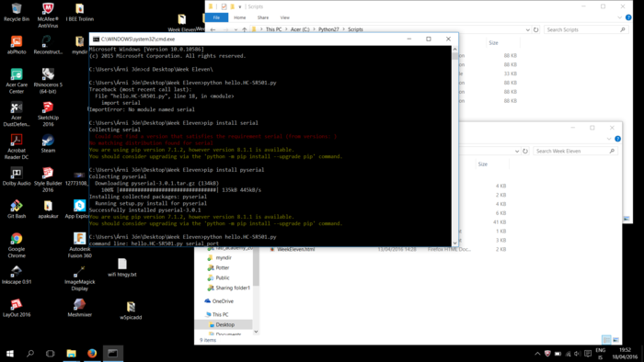Go back in Scripts window navigation
This screenshot has width=644, height=362.
tap(213, 29)
